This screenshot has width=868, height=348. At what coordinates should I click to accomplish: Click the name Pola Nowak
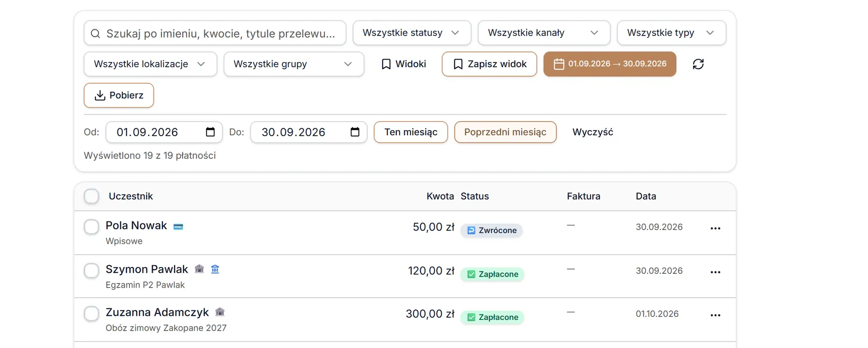click(136, 226)
